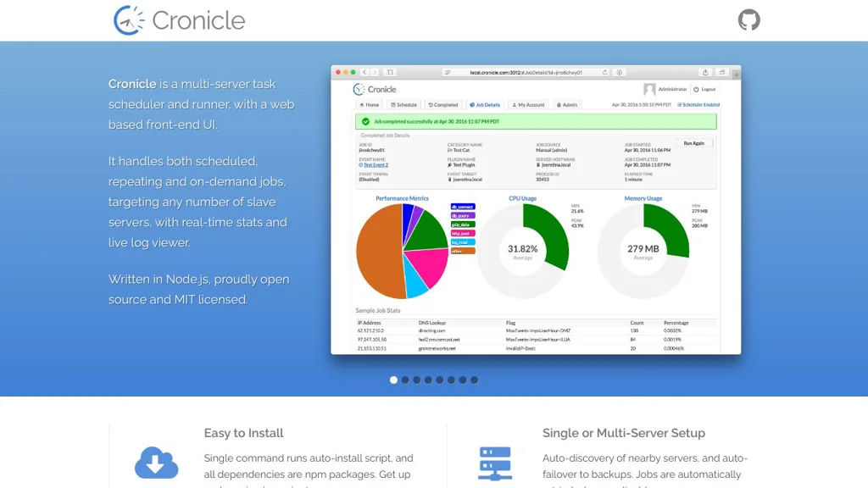Select the eighth carousel dot

click(x=475, y=380)
